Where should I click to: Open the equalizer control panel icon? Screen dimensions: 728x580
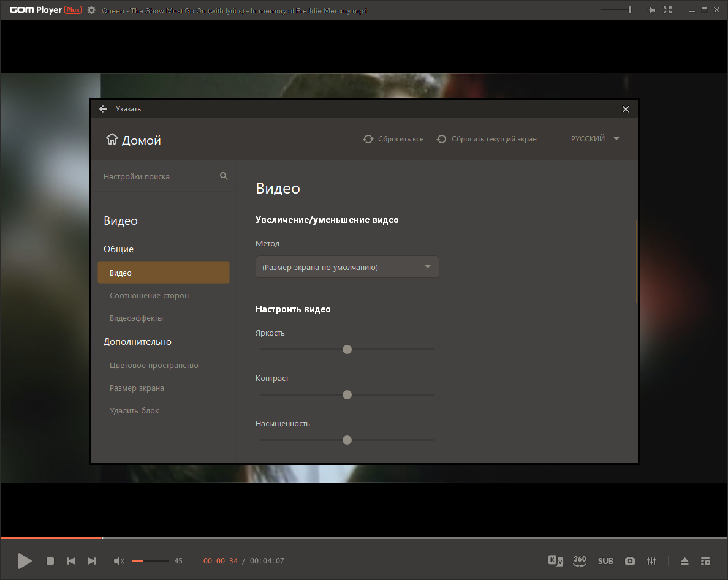(651, 561)
